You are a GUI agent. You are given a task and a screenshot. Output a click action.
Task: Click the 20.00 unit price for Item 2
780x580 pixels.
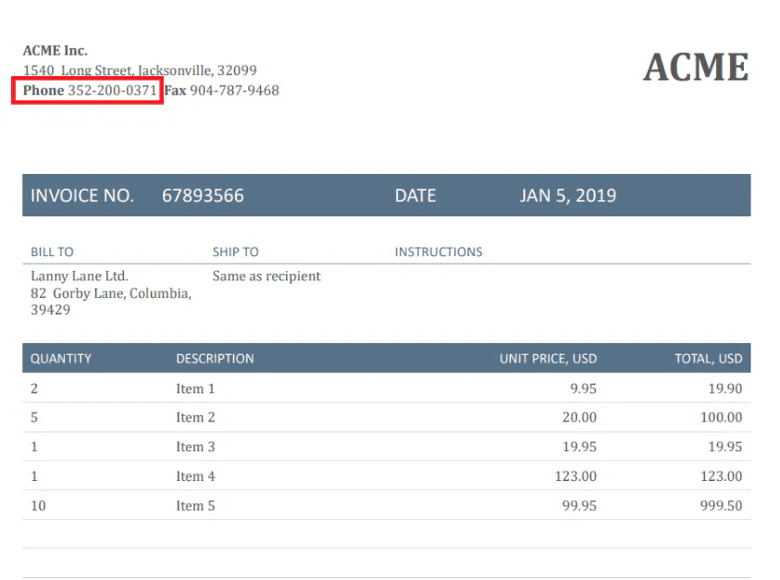[578, 418]
